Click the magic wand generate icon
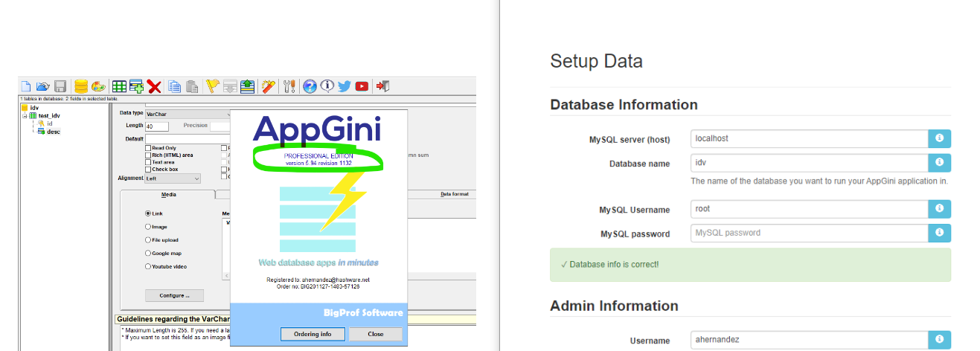Image resolution: width=980 pixels, height=351 pixels. 269,86
